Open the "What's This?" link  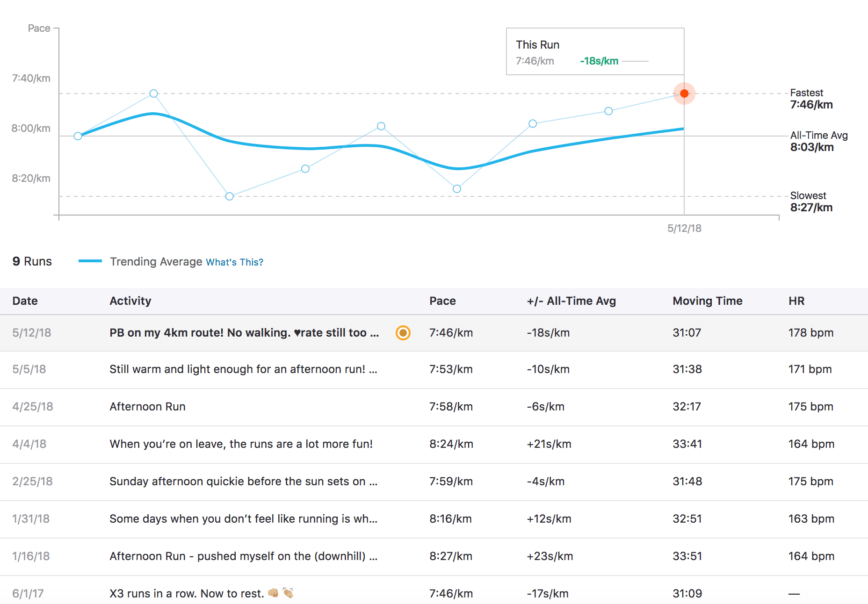[x=234, y=262]
